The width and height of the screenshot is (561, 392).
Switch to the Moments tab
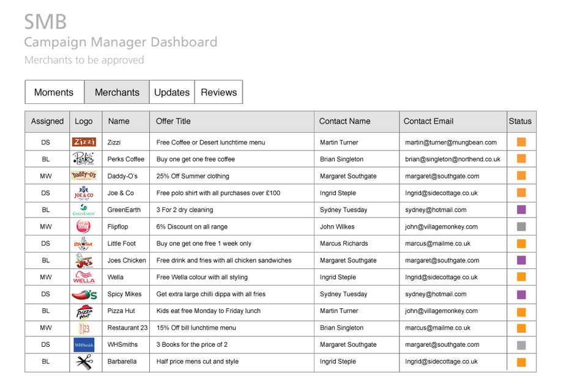pyautogui.click(x=54, y=92)
